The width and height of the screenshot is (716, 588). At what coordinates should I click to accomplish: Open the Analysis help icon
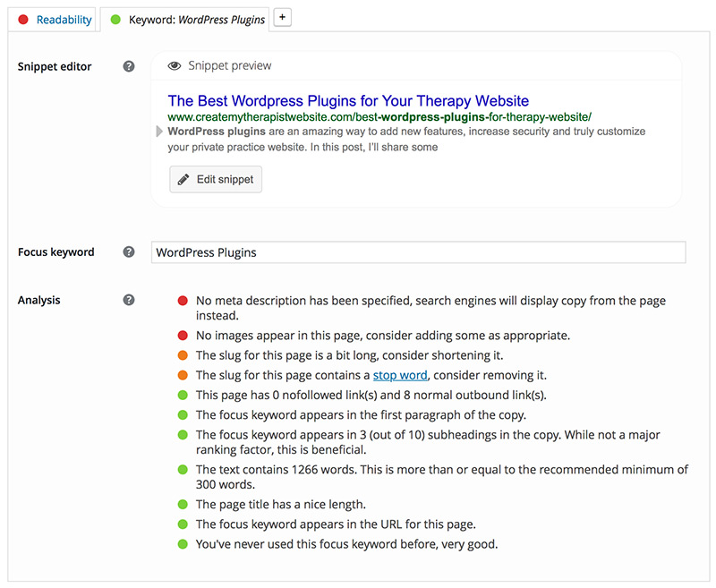(129, 300)
